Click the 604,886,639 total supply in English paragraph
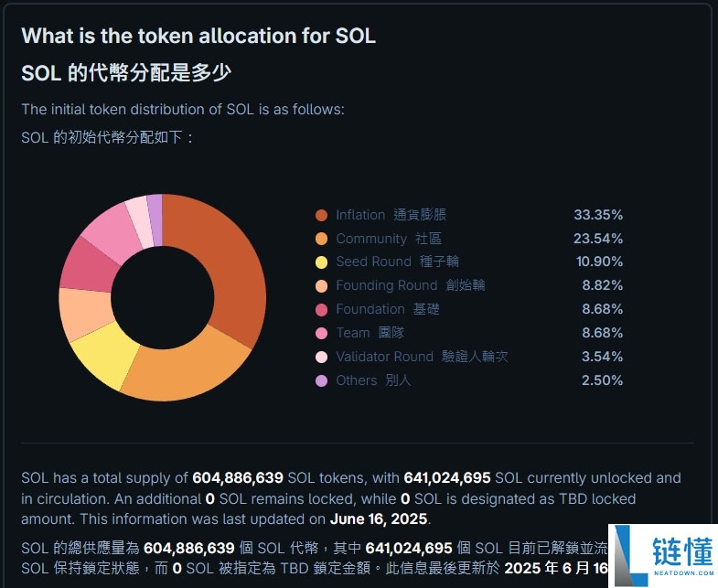 pos(238,478)
